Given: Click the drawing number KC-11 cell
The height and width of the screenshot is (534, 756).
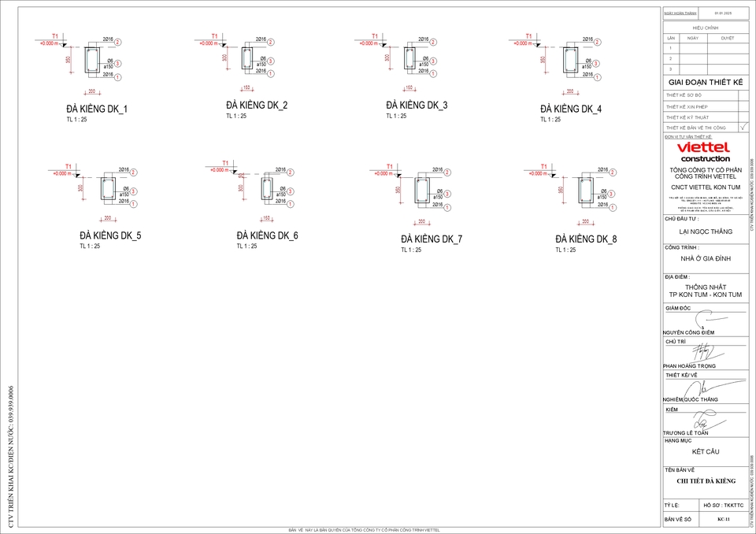Looking at the screenshot, I should pos(724,520).
